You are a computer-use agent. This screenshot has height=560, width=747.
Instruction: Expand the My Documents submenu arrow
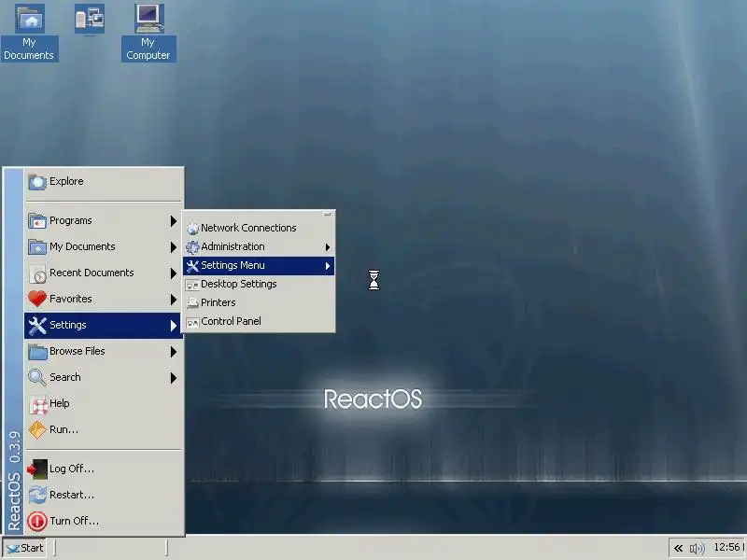coord(174,247)
